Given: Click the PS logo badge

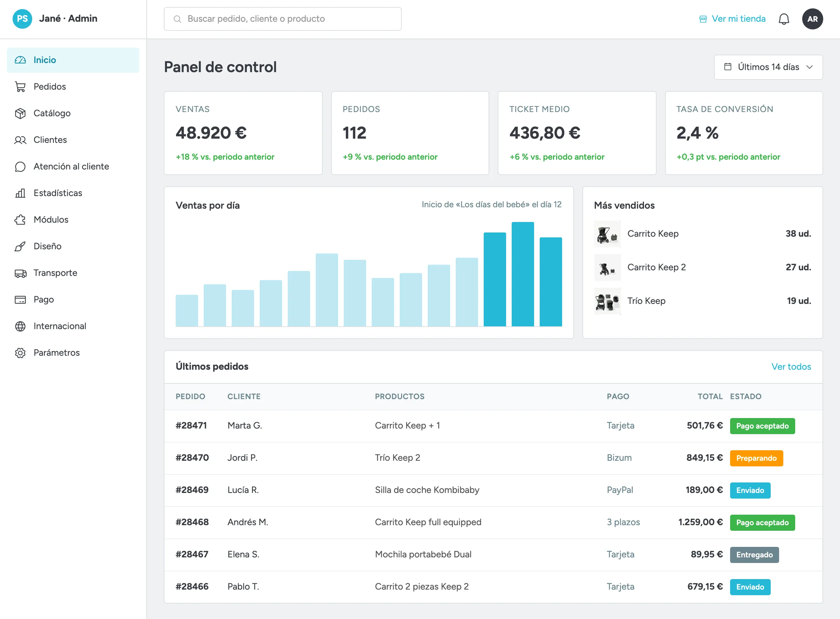Looking at the screenshot, I should pyautogui.click(x=22, y=19).
